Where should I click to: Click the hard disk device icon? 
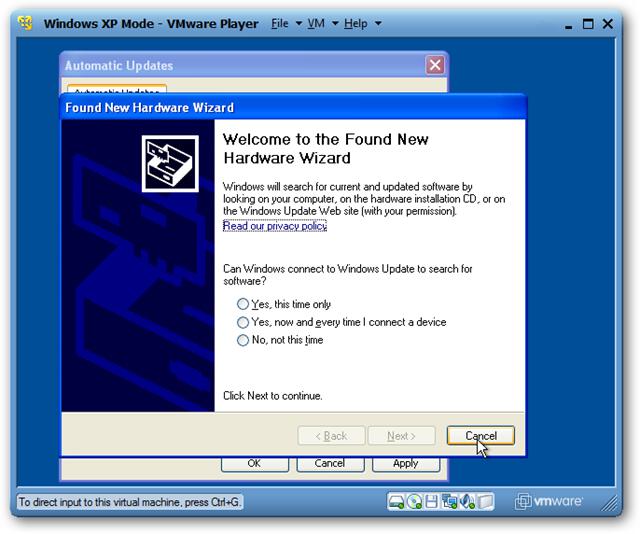coord(397,501)
